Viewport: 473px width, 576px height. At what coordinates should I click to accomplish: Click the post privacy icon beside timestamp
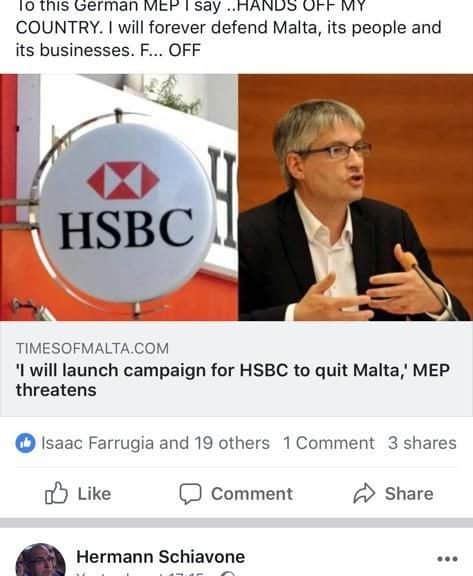(x=228, y=574)
